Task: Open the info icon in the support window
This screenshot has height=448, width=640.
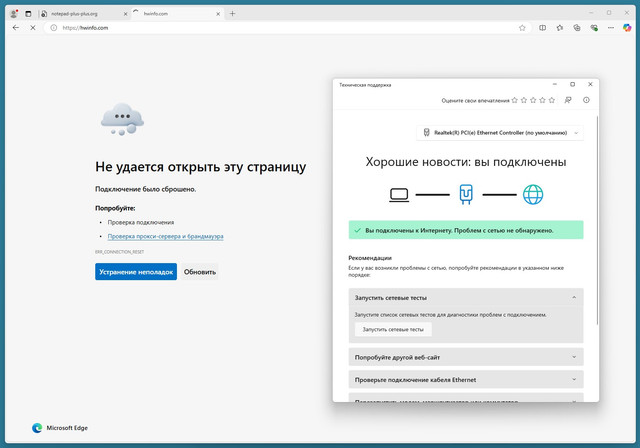Action: 586,100
